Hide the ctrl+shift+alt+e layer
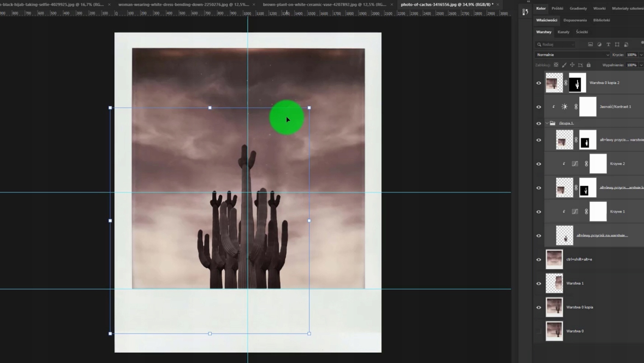The height and width of the screenshot is (363, 644). point(538,260)
